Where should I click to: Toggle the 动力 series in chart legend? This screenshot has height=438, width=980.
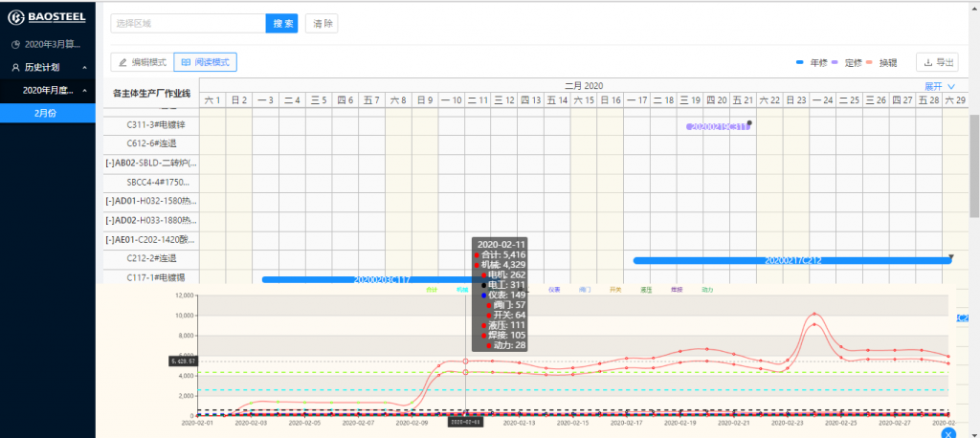pos(707,290)
